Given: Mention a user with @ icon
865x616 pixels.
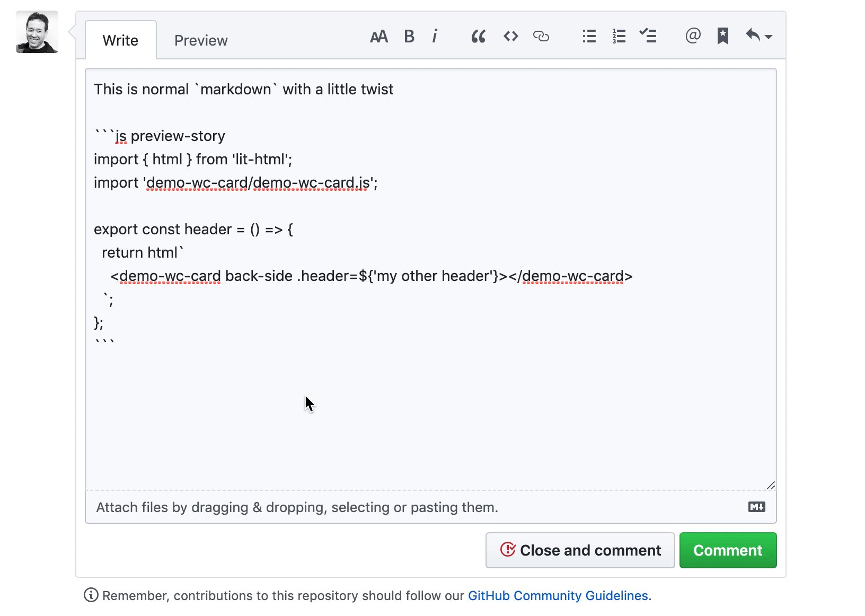Looking at the screenshot, I should click(693, 36).
